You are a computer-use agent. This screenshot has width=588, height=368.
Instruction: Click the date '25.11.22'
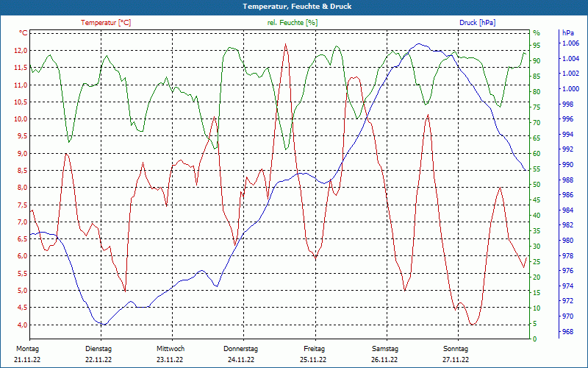313,360
